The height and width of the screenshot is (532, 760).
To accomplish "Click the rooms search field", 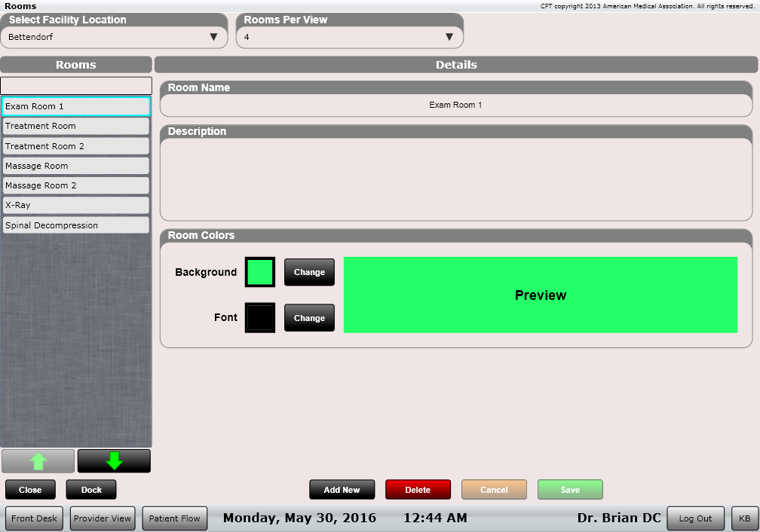I will pyautogui.click(x=76, y=86).
